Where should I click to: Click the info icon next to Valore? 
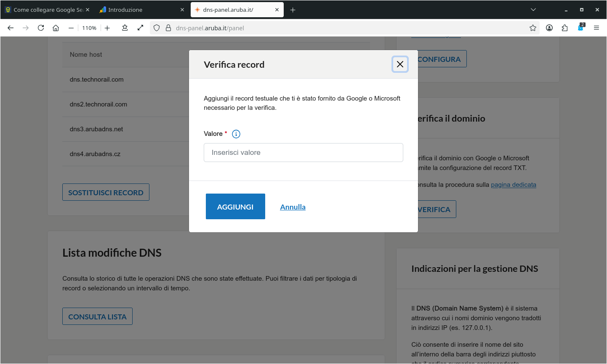point(236,134)
